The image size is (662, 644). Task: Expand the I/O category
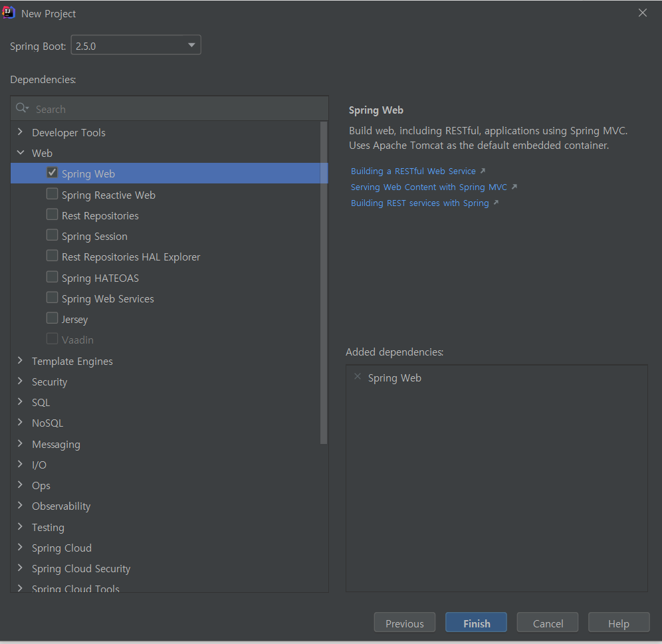pos(20,464)
